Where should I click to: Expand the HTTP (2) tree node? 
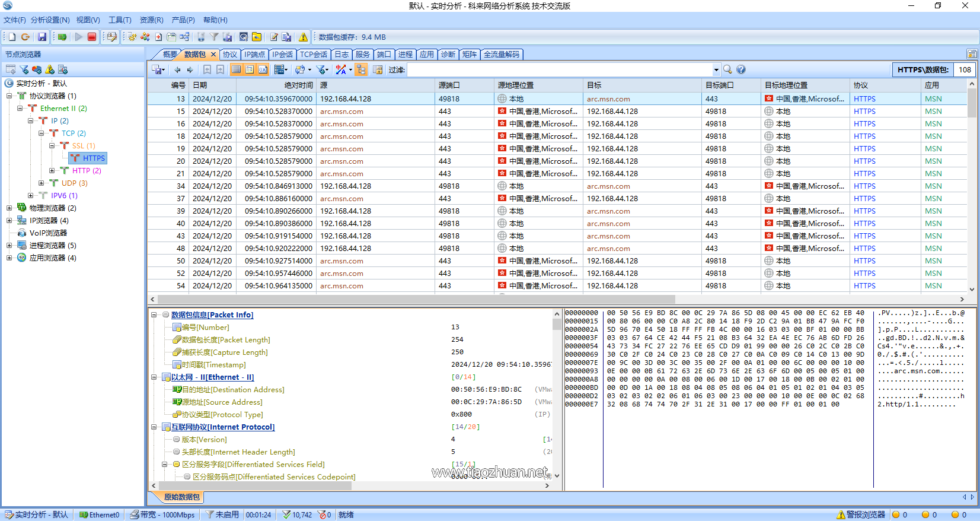tap(52, 170)
